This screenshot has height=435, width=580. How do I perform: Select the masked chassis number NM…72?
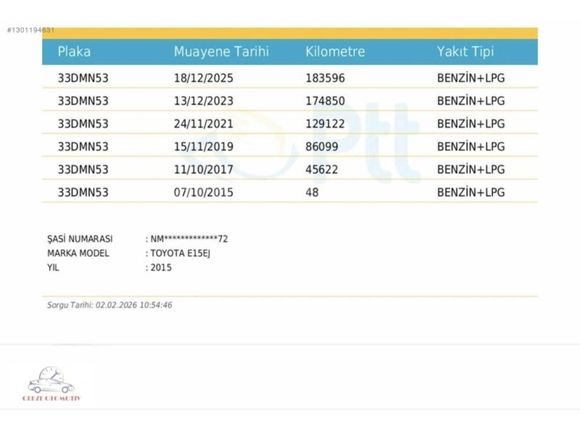(x=189, y=239)
